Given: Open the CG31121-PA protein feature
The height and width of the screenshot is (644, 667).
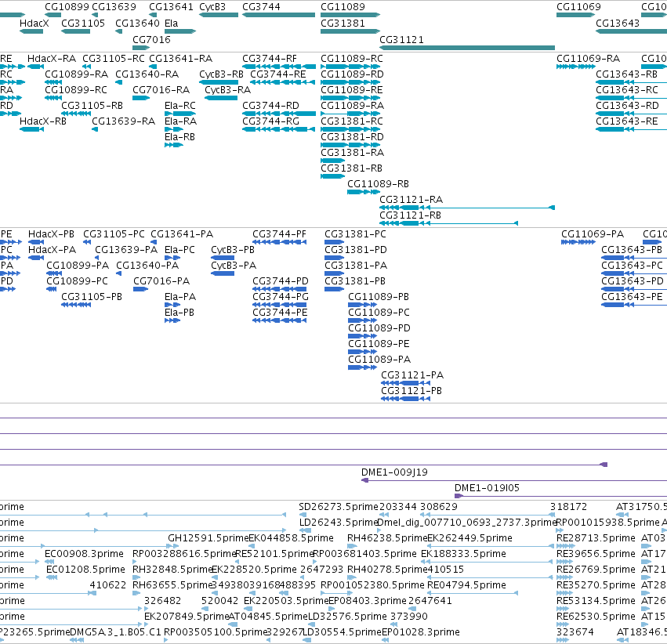Looking at the screenshot, I should pos(406,383).
